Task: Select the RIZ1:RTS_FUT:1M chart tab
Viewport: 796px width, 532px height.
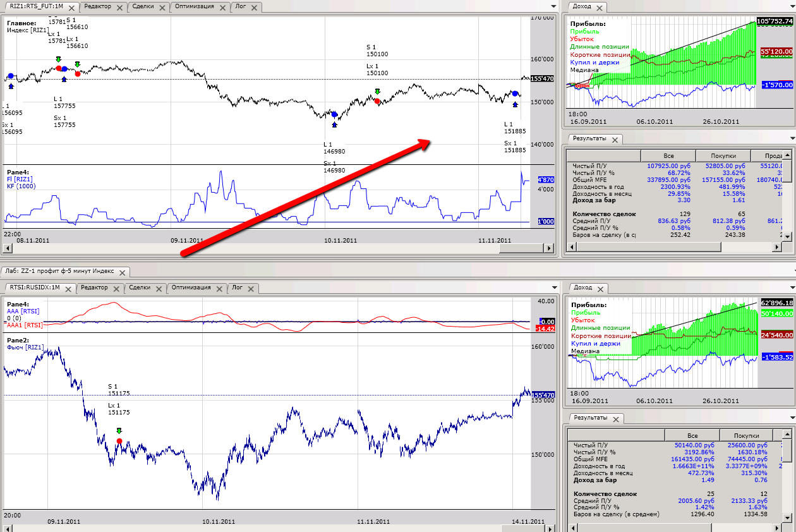Action: pyautogui.click(x=35, y=7)
